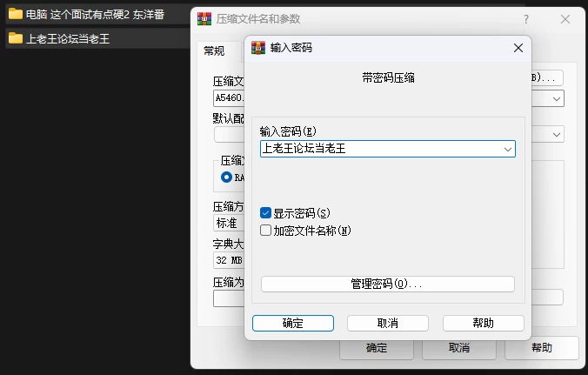This screenshot has height=375, width=588.
Task: Open the 标准 compression method dropdown
Action: point(229,223)
